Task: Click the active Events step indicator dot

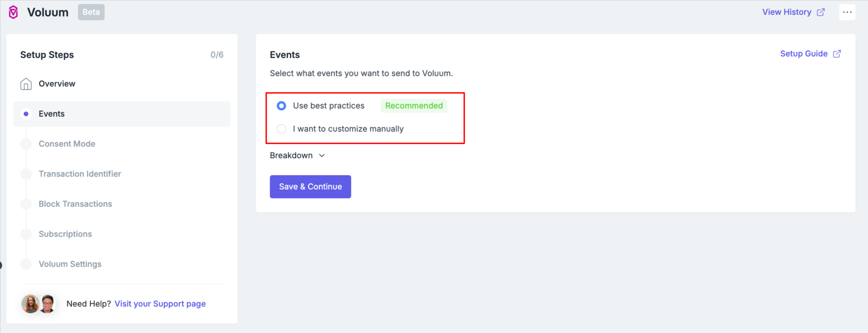Action: [x=26, y=113]
